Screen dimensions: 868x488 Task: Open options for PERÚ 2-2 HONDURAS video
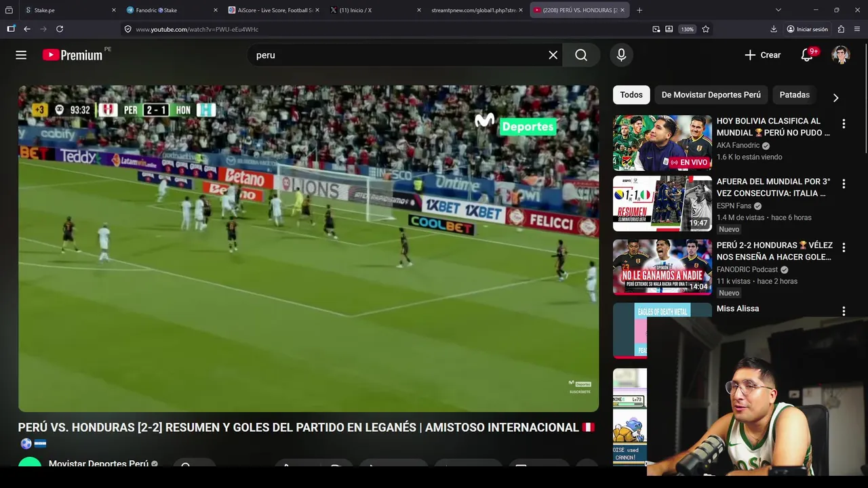tap(844, 247)
